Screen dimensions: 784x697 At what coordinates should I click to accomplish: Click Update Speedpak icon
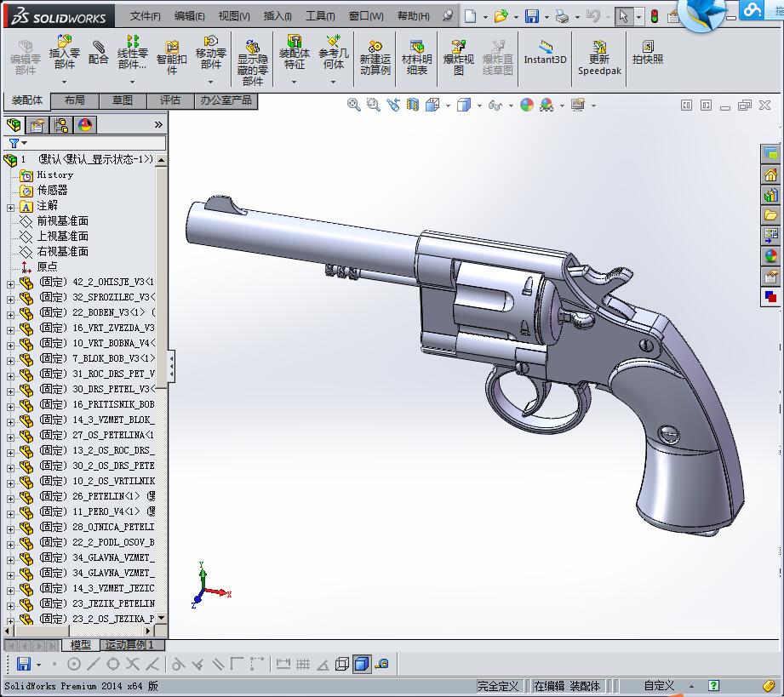(599, 58)
